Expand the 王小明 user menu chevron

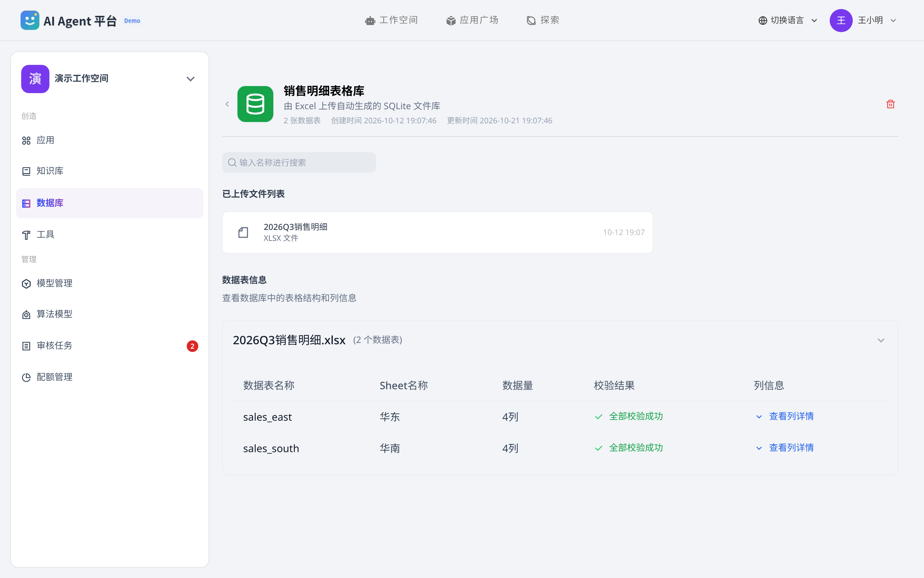(x=893, y=21)
